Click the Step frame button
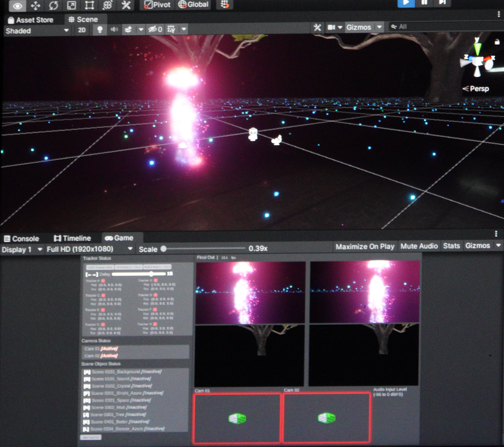 coord(442,3)
